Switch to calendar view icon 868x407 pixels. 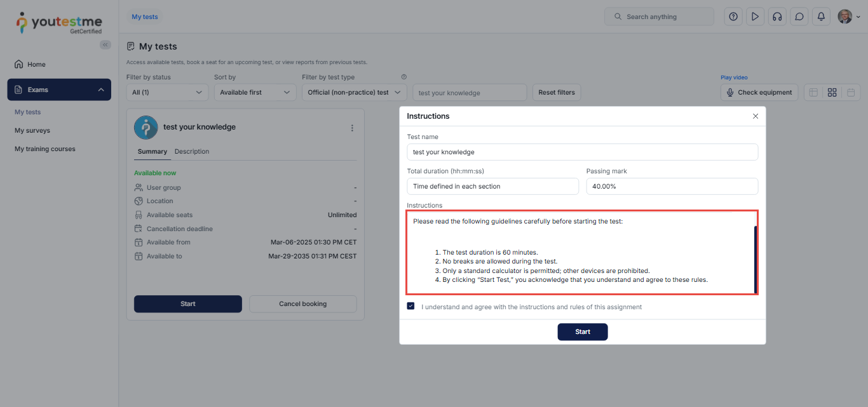(850, 93)
